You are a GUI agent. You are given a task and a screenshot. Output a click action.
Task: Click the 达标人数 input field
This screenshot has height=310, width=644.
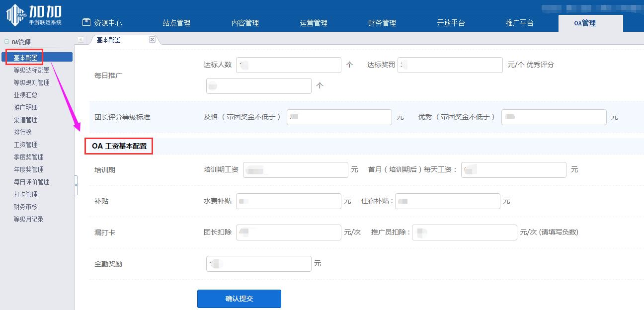[288, 65]
